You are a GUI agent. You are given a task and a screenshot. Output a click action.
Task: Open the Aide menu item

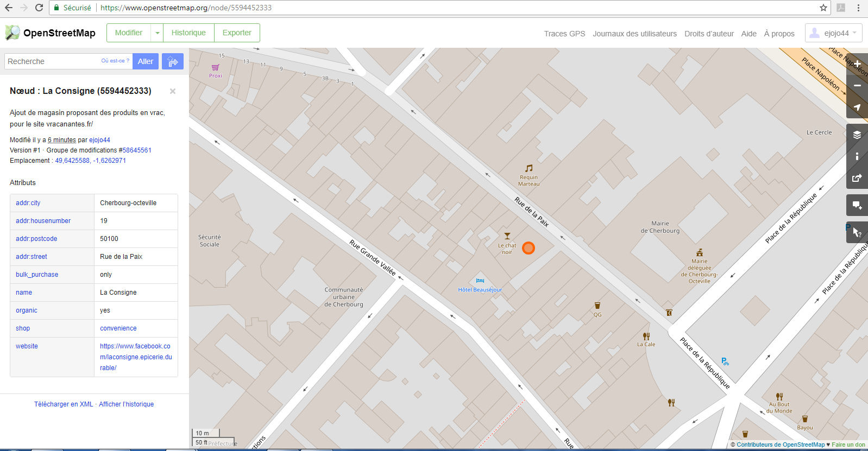point(749,34)
